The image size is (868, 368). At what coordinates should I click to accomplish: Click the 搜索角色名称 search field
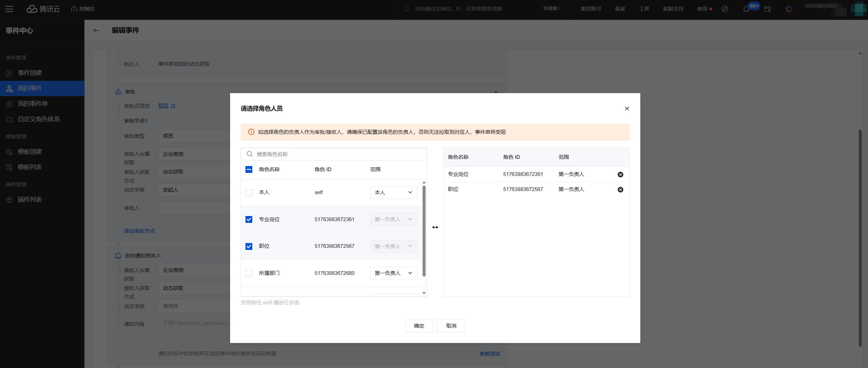338,154
